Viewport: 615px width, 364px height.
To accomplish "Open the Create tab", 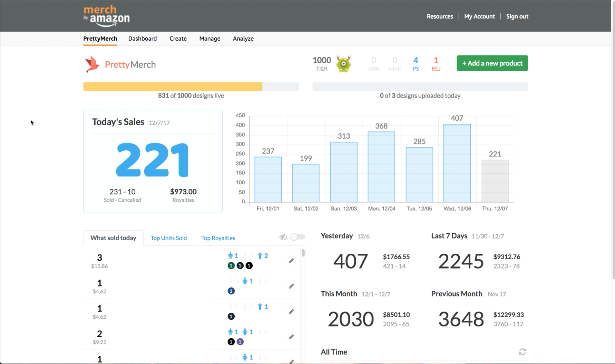I will (178, 39).
